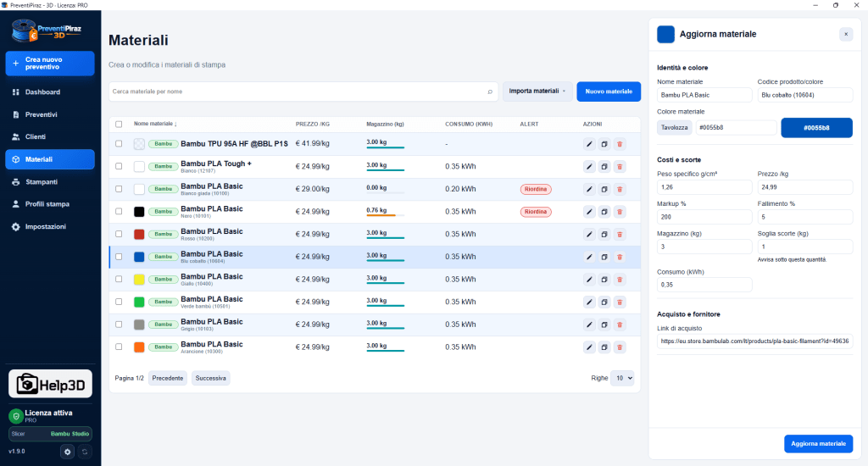Duplicate the Arancione PLA Basic material
Image resolution: width=868 pixels, height=466 pixels.
coord(604,347)
